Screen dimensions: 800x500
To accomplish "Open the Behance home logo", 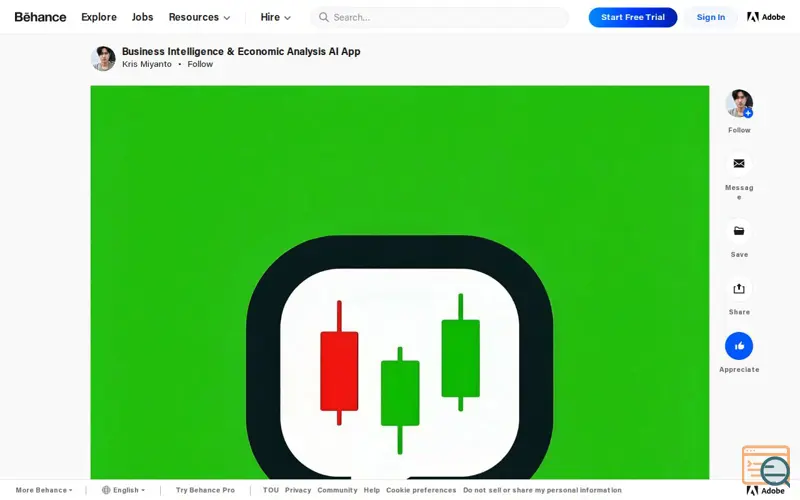I will 40,17.
